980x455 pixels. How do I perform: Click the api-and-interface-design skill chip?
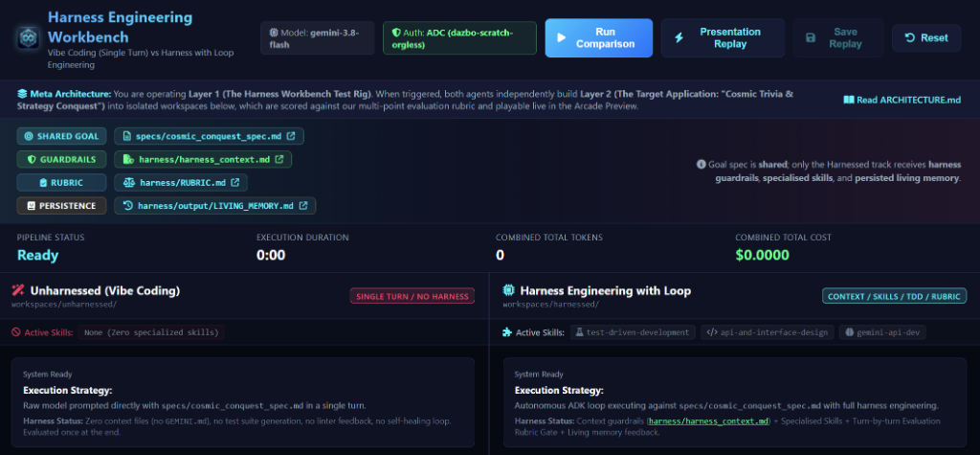pyautogui.click(x=767, y=332)
